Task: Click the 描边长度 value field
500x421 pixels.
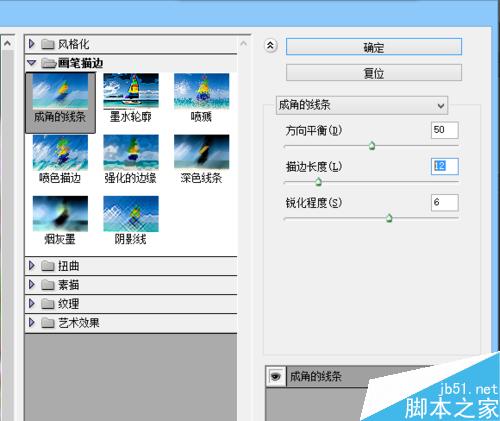Action: click(445, 166)
